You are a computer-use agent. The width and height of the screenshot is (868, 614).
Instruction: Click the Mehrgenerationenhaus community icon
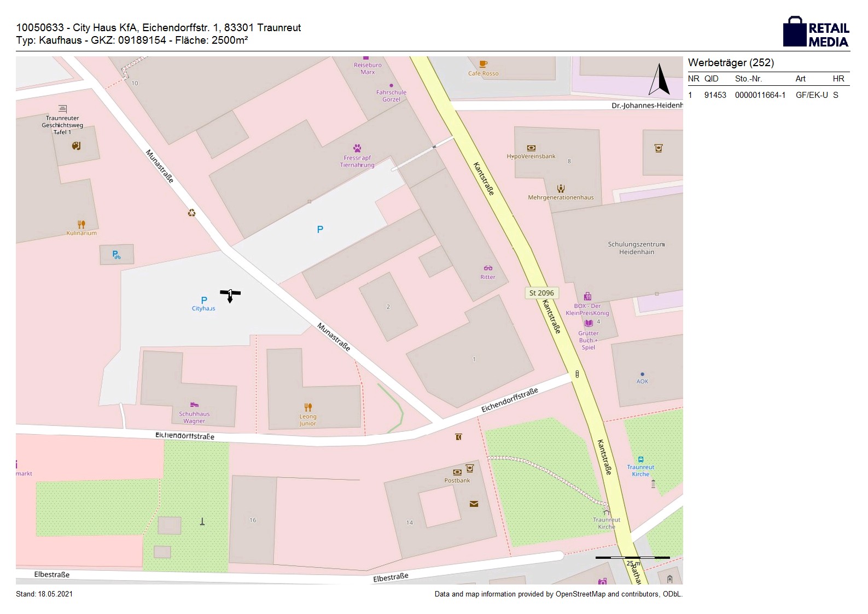(x=561, y=189)
